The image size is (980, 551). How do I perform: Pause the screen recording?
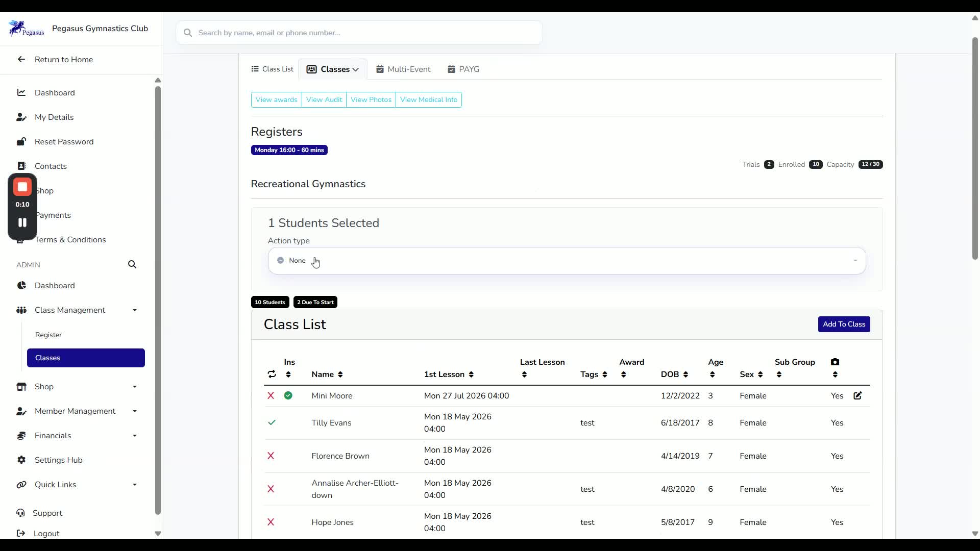coord(22,222)
